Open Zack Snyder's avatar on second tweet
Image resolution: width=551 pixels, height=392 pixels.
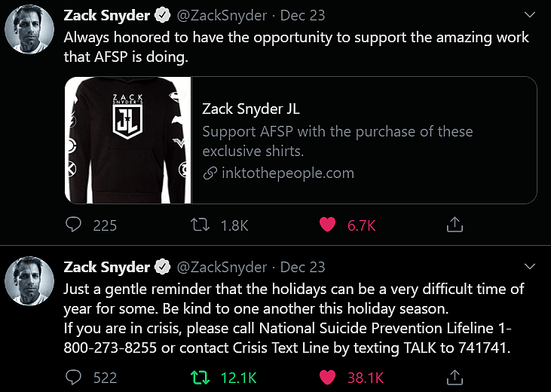coord(29,286)
